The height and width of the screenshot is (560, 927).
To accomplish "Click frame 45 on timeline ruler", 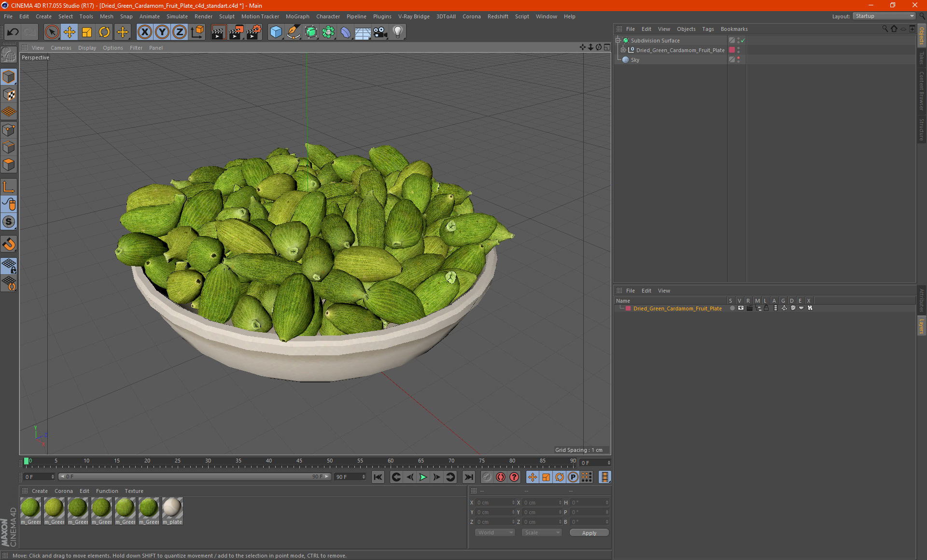I will [299, 461].
